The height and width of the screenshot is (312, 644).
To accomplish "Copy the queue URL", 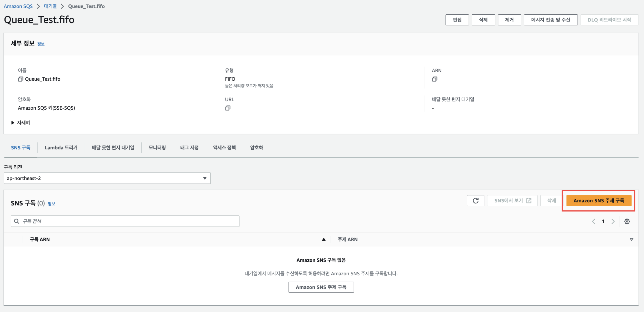I will pos(228,108).
